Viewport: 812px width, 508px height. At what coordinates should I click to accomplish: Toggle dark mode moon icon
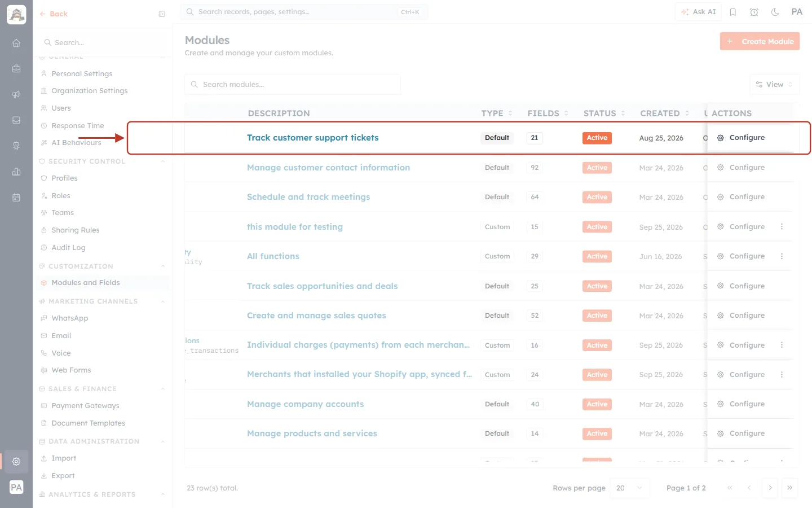(x=775, y=12)
